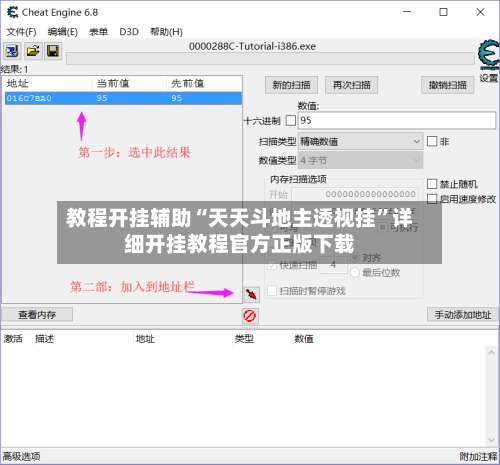Open 高级选项 advanced options in status bar
This screenshot has width=500, height=465.
point(21,456)
